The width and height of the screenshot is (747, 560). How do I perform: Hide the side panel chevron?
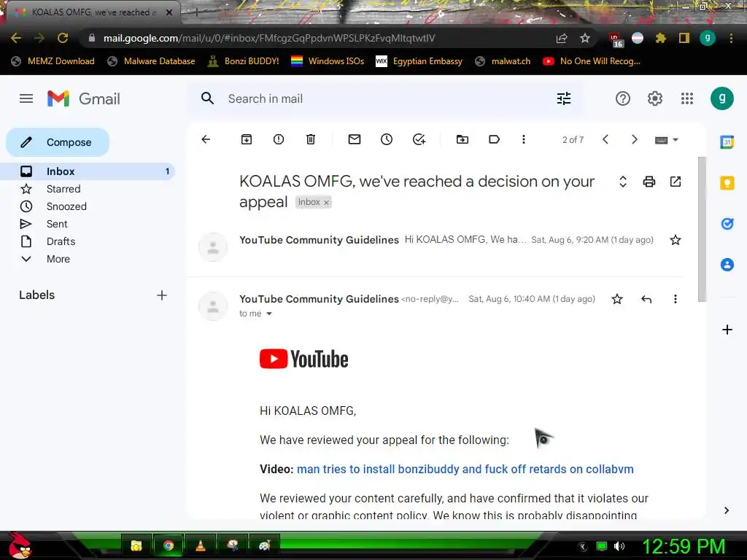point(727,510)
